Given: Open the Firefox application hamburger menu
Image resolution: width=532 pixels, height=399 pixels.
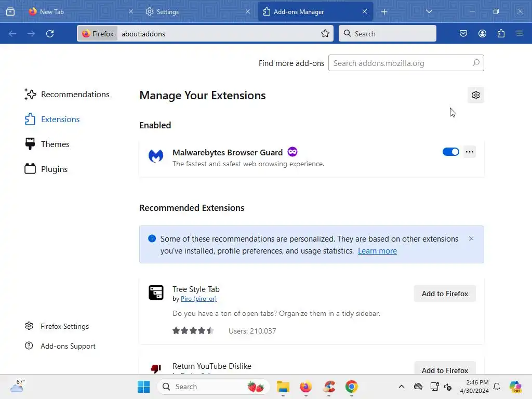Looking at the screenshot, I should (520, 34).
